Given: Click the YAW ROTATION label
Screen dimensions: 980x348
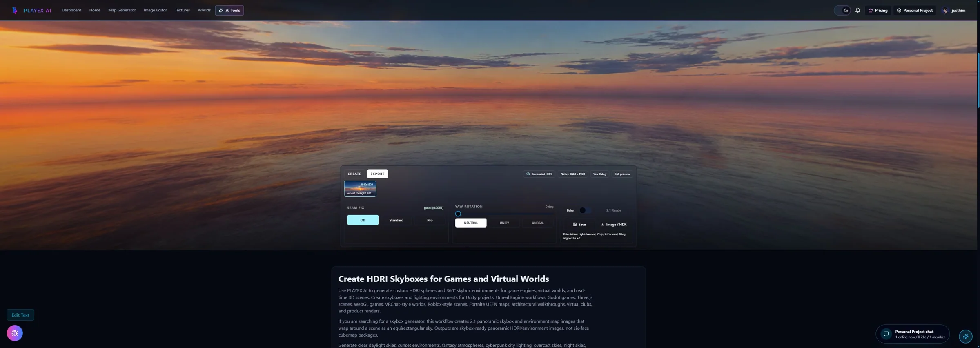Looking at the screenshot, I should point(469,207).
